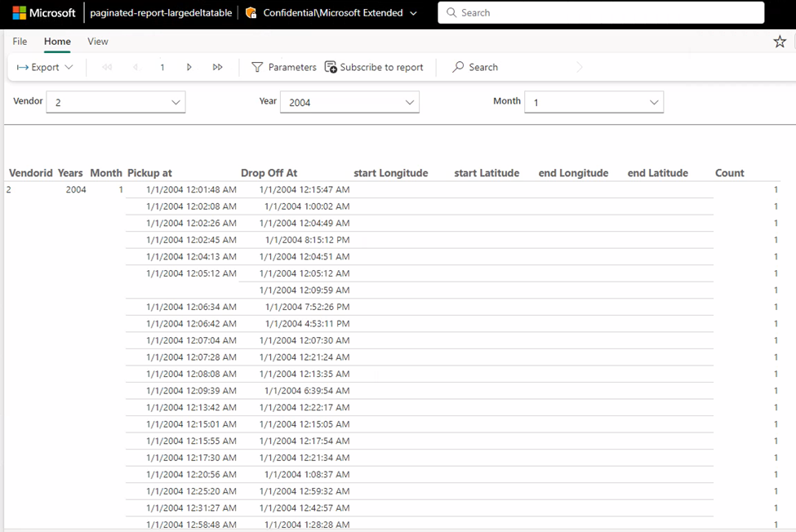Click the Parameters filter funnel icon
The image size is (796, 532).
pyautogui.click(x=257, y=67)
